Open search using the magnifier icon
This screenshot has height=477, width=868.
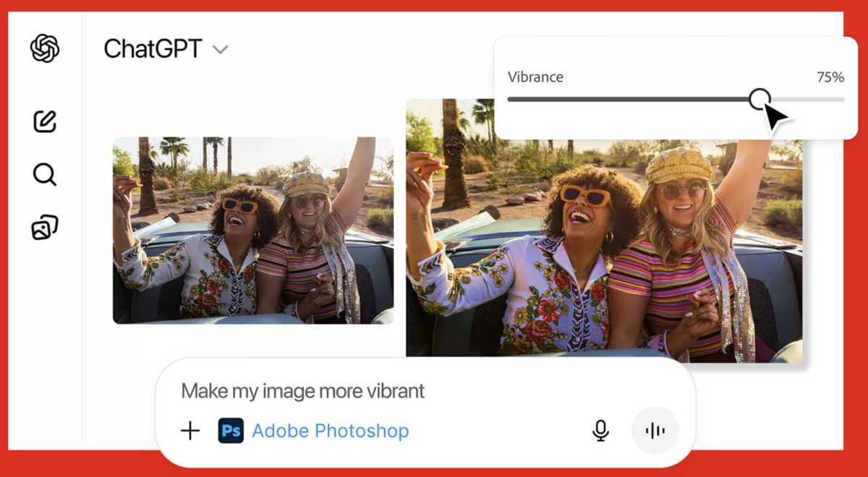[x=44, y=174]
